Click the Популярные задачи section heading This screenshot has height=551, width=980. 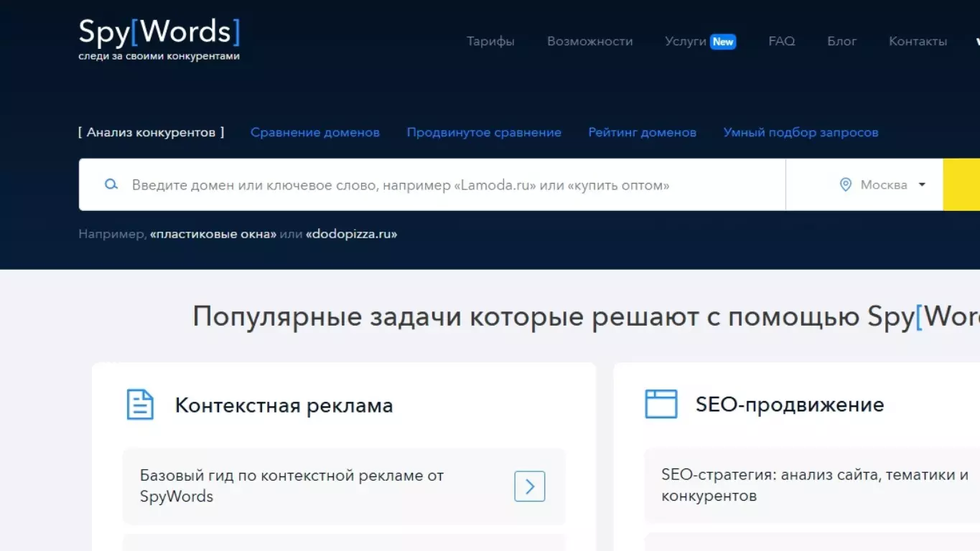(586, 316)
